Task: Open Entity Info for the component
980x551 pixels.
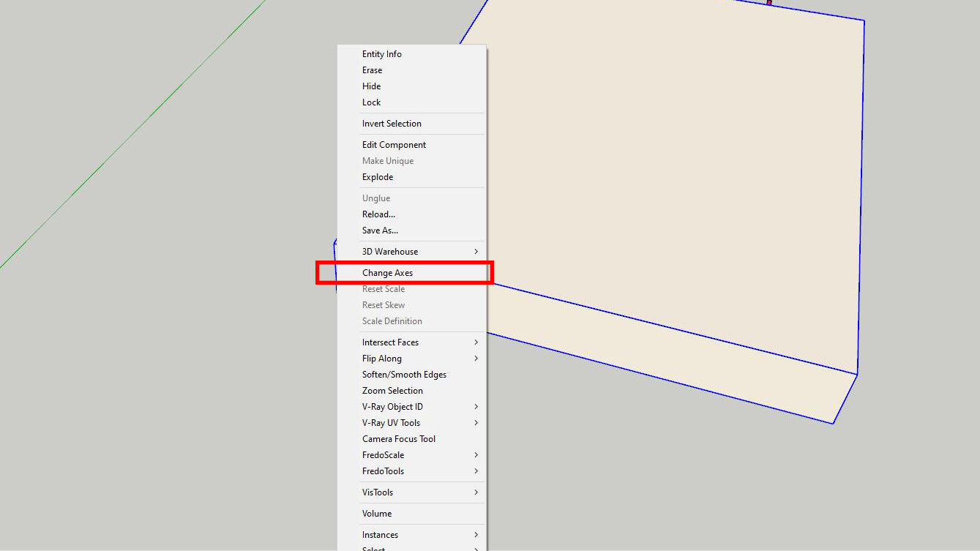Action: coord(381,53)
